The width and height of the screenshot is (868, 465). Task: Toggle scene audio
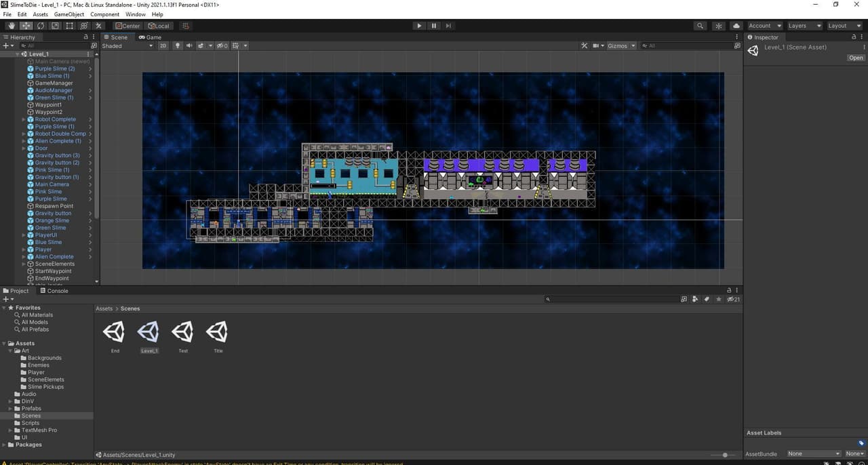coord(189,45)
